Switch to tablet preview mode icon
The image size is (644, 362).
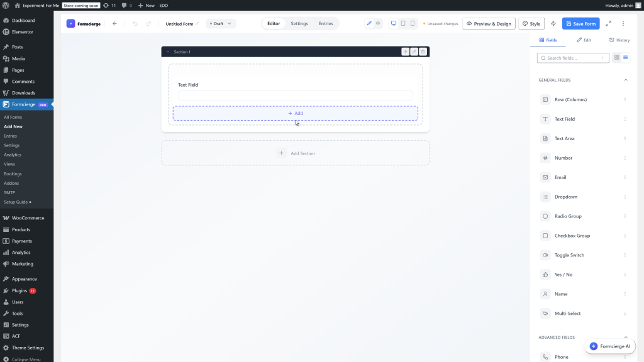tap(403, 23)
